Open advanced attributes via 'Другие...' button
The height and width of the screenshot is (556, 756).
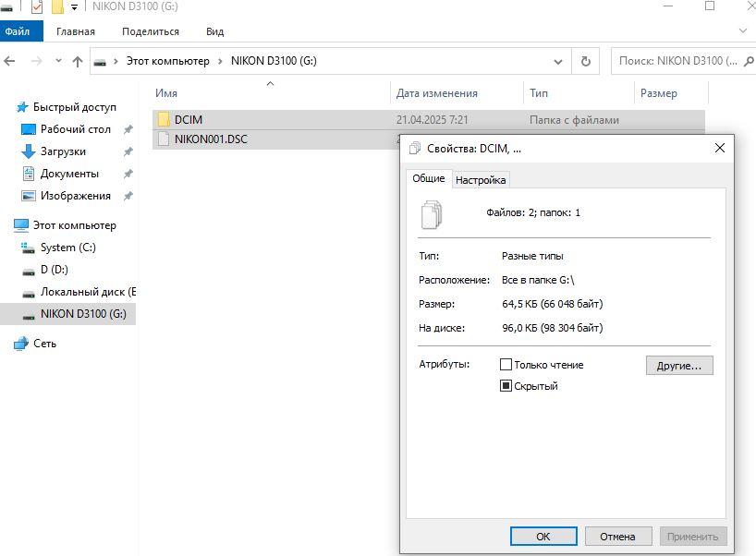(679, 365)
